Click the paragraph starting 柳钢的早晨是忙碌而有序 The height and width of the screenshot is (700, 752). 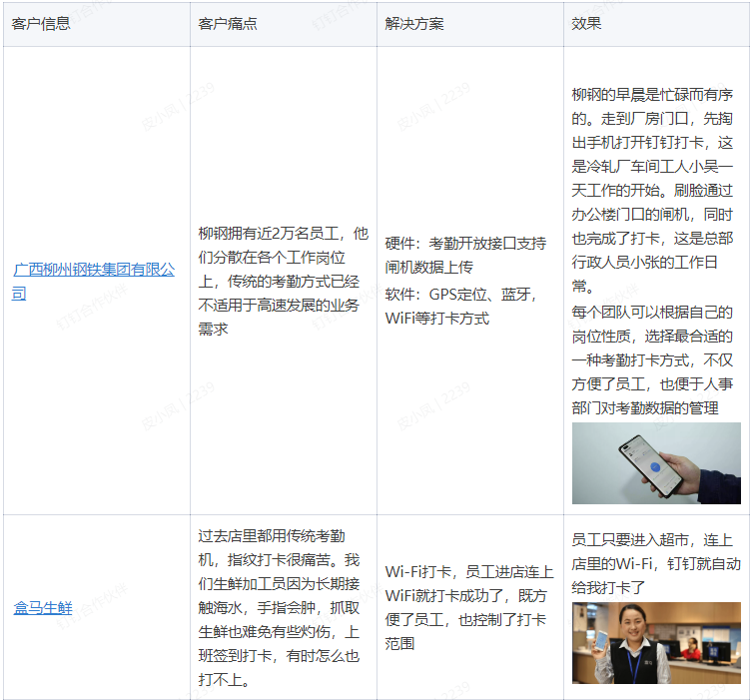pyautogui.click(x=652, y=191)
